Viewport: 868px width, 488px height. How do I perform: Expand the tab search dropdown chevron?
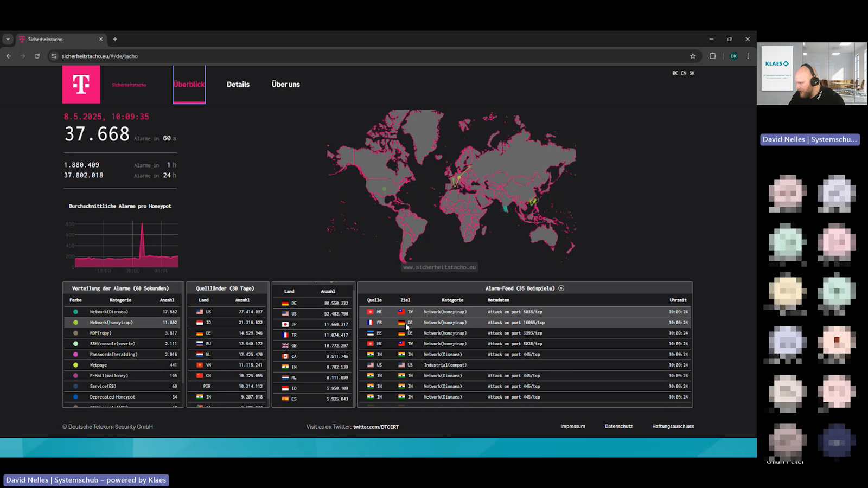(8, 39)
